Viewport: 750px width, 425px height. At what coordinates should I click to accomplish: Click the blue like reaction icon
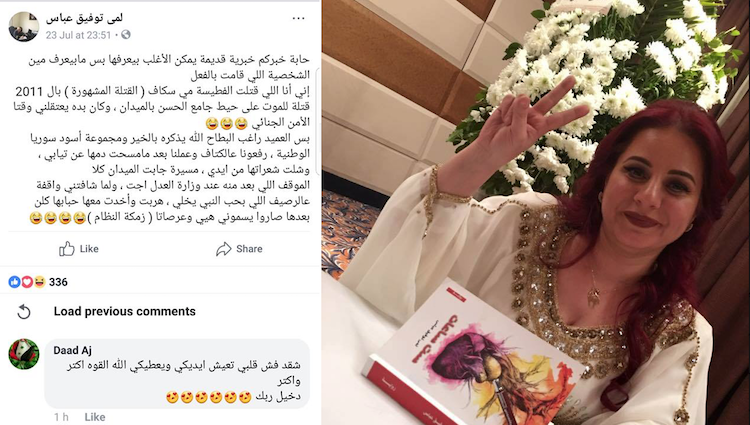(x=14, y=282)
